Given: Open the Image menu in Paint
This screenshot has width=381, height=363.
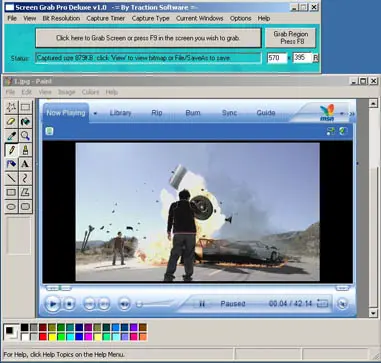Looking at the screenshot, I should [x=67, y=92].
